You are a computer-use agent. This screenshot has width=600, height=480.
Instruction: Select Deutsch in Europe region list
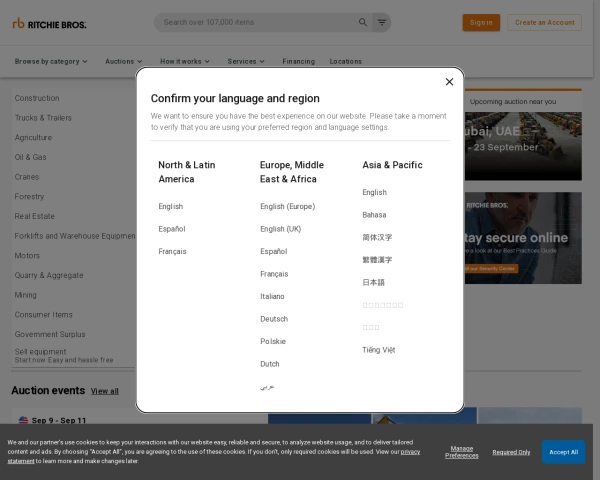pos(274,319)
